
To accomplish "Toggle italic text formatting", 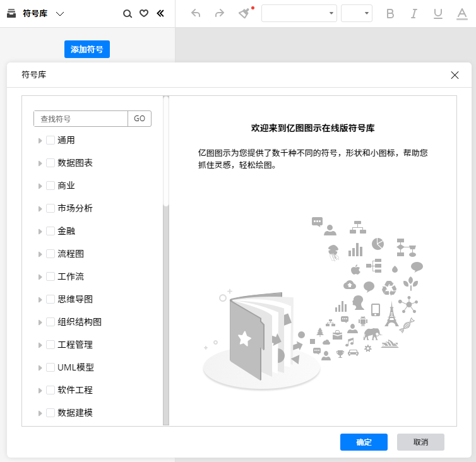I will point(414,13).
